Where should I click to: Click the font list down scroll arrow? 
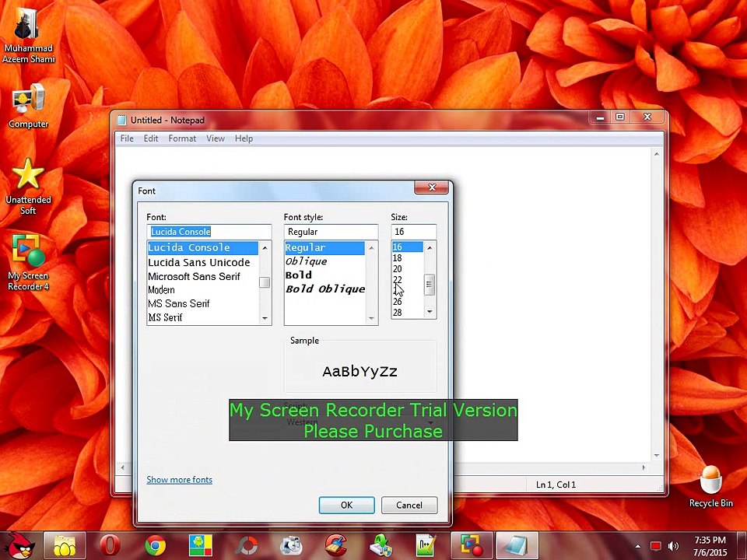pos(265,318)
